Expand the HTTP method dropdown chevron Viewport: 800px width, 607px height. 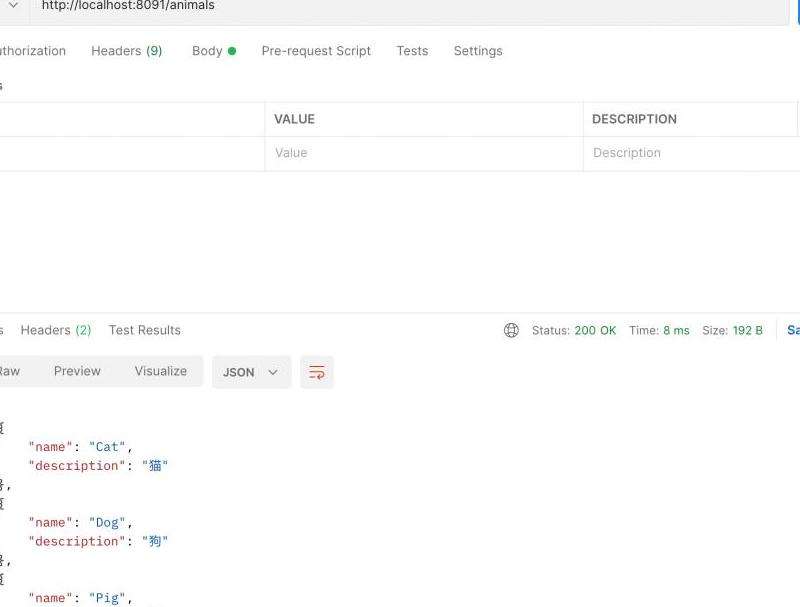(x=13, y=6)
